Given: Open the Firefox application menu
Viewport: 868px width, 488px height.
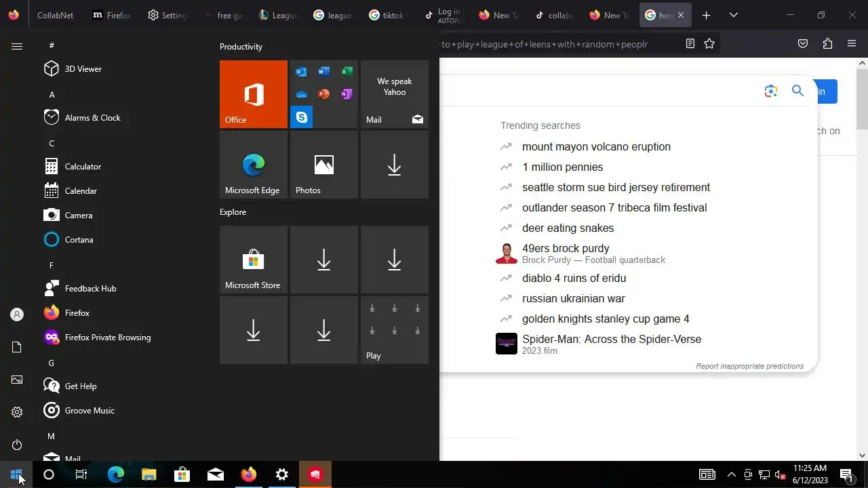Looking at the screenshot, I should click(852, 43).
